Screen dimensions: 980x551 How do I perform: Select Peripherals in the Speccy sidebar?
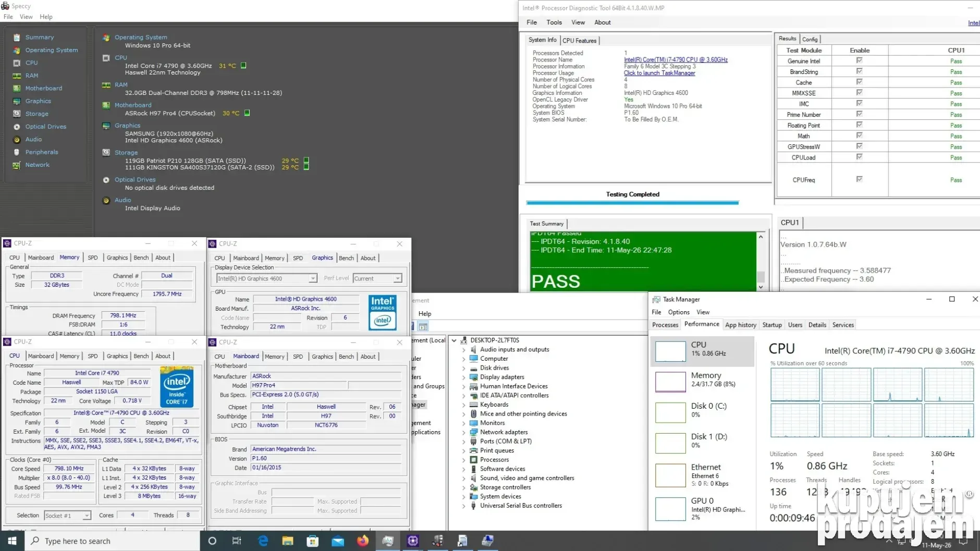[42, 152]
